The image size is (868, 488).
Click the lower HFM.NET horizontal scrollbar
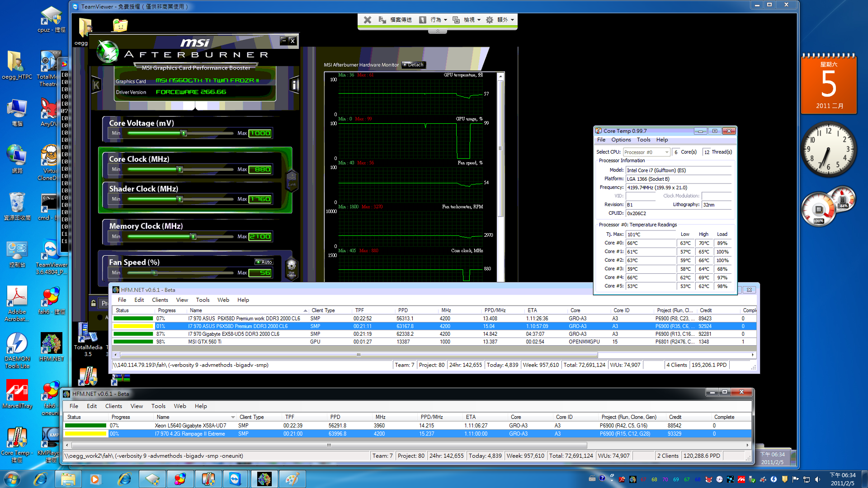point(329,445)
